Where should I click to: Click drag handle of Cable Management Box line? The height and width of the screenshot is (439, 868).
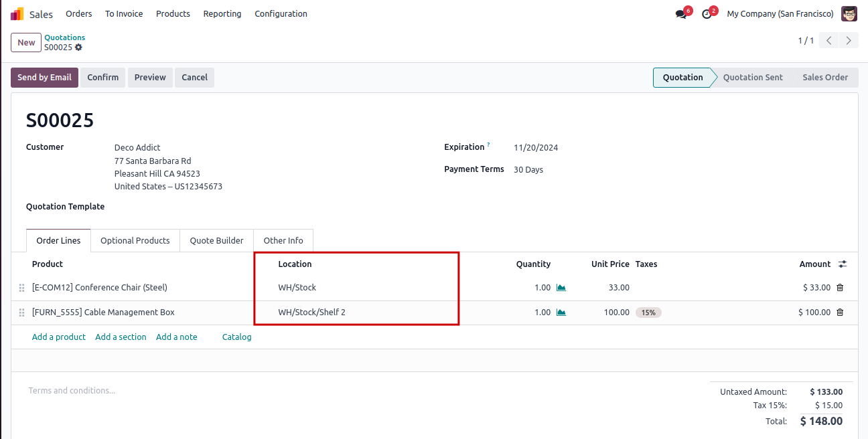[x=21, y=313]
